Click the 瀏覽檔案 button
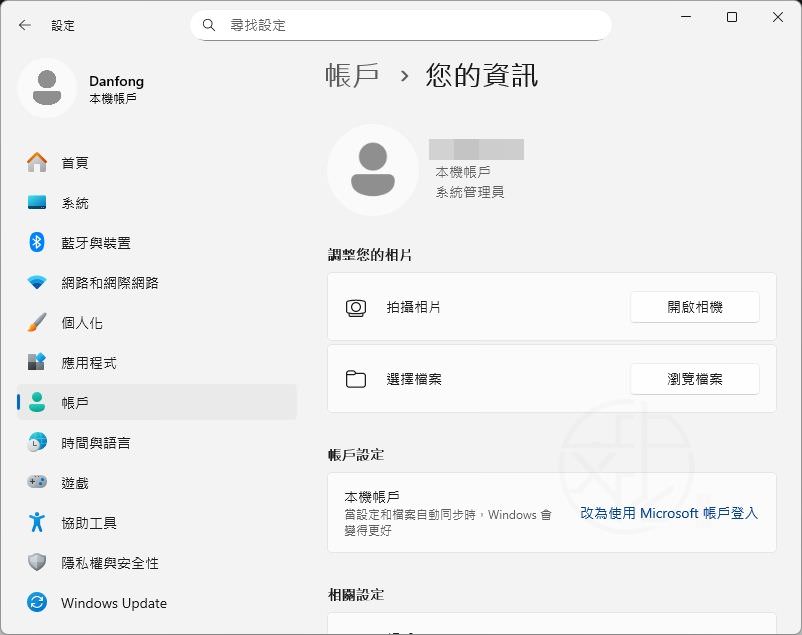 695,379
